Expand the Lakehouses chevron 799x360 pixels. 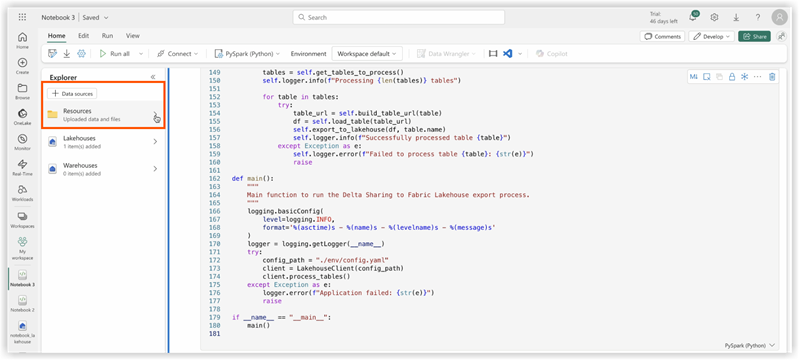coord(155,142)
